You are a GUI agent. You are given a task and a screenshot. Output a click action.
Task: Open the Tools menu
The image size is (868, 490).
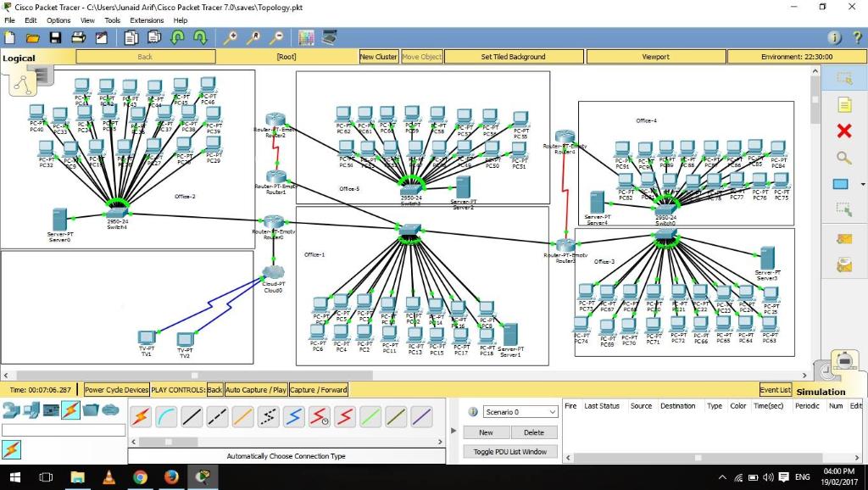tap(113, 20)
